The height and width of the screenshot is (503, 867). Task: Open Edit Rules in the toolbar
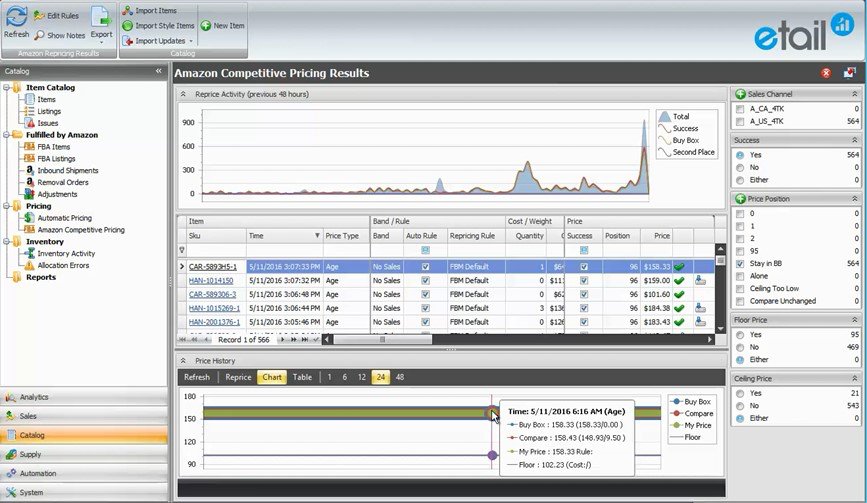[x=56, y=16]
